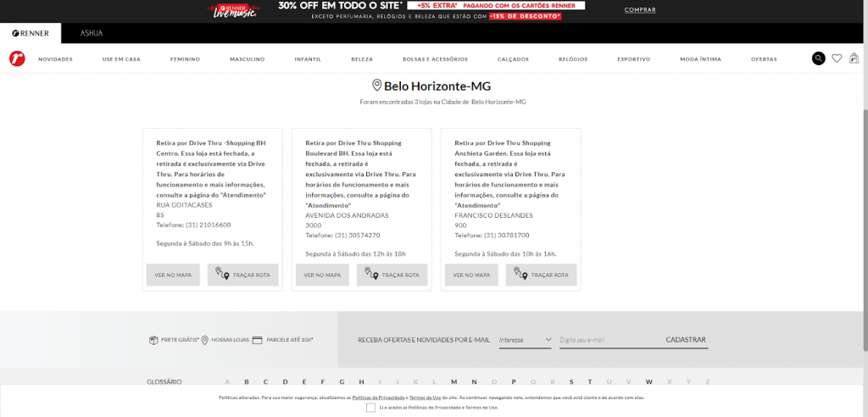Check the accept privacy policies checkbox

click(371, 408)
